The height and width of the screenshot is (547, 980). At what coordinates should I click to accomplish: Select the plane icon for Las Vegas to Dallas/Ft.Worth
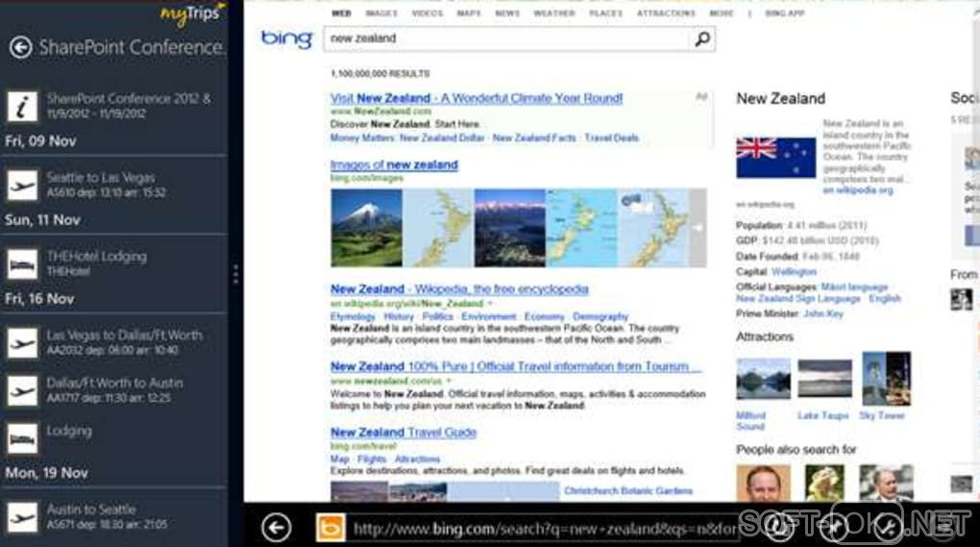point(22,343)
